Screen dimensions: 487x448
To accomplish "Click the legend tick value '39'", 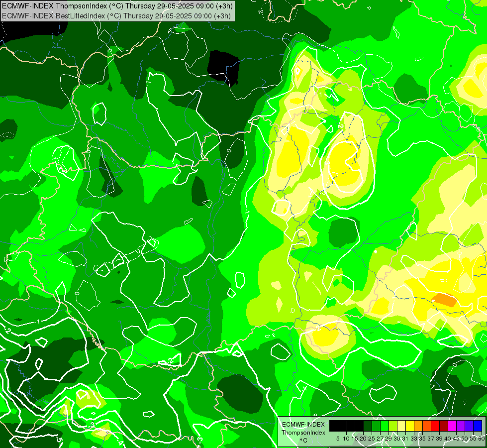I will [439, 439].
